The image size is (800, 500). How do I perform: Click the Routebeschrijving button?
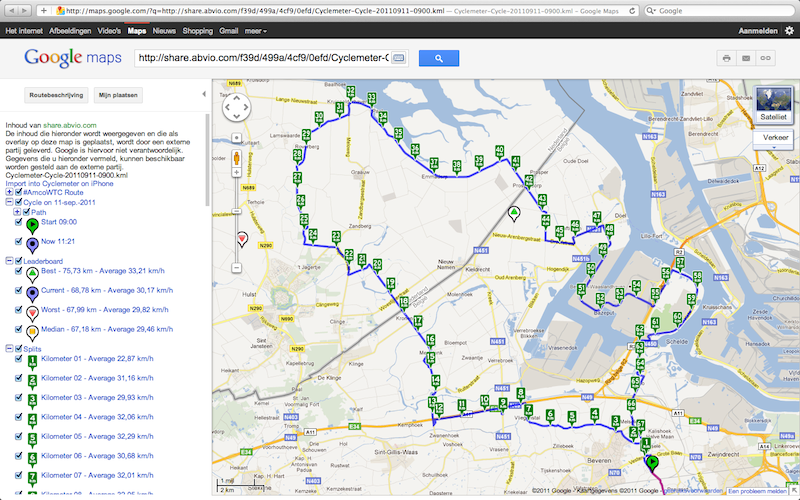pyautogui.click(x=56, y=95)
